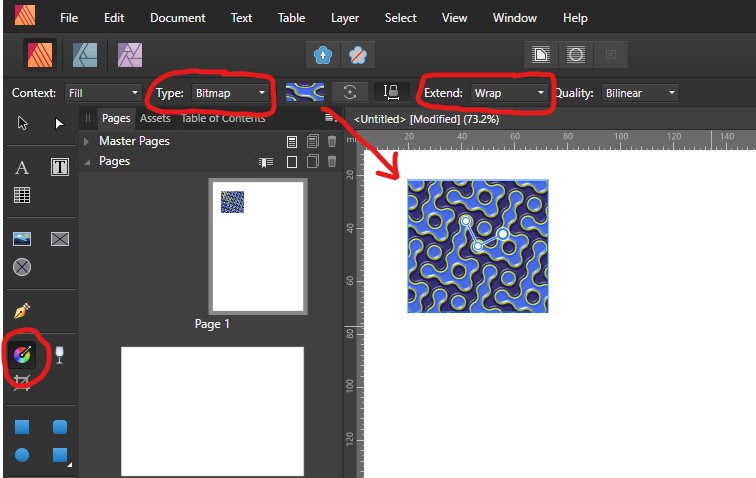
Task: Click the larger right-end fill handle
Action: 503,234
